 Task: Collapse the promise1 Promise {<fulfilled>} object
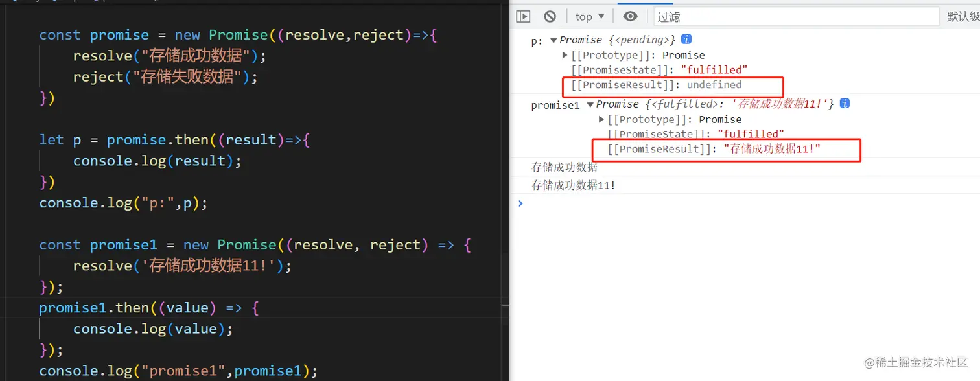(590, 104)
